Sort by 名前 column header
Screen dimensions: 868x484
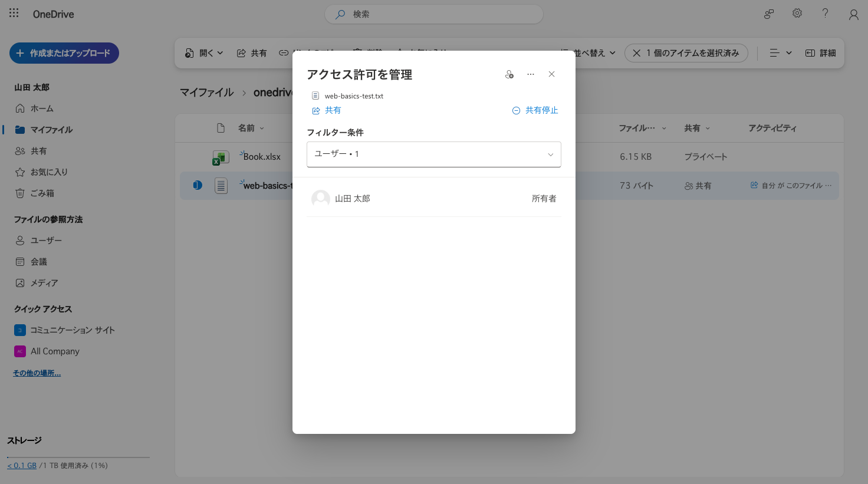(x=251, y=128)
